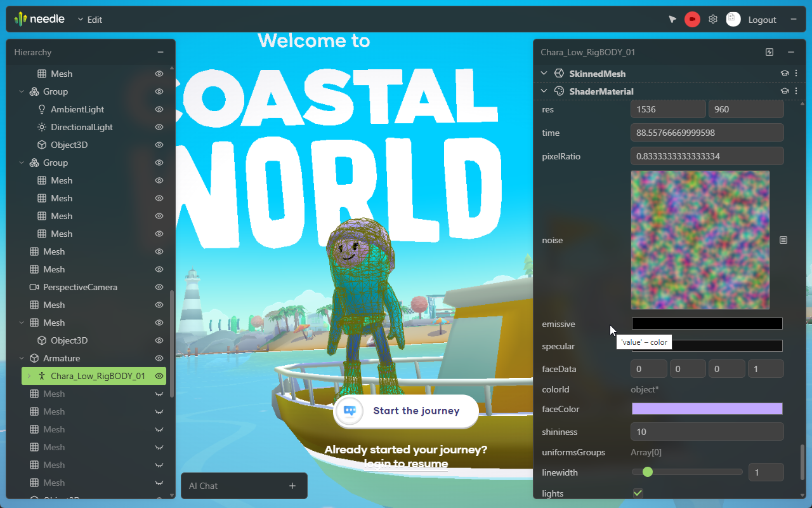Viewport: 812px width, 508px height.
Task: Select the arrow cursor tool in the top bar
Action: coord(672,19)
